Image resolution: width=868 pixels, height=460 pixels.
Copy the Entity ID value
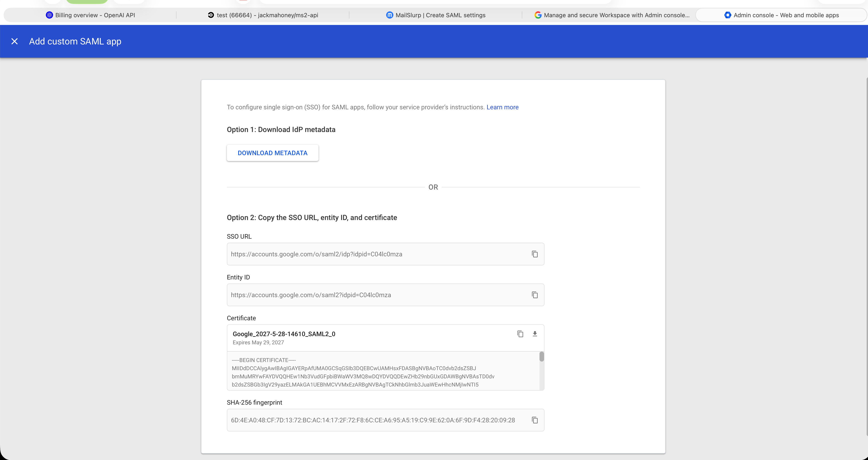click(535, 295)
